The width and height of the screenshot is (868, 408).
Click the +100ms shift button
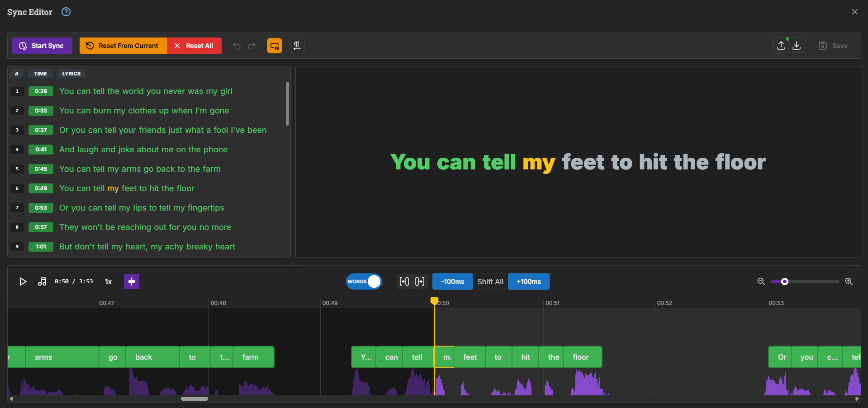pos(529,281)
